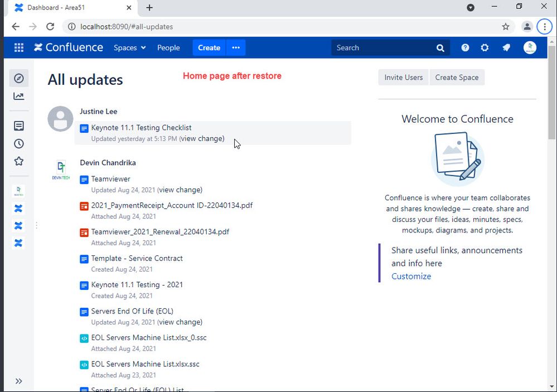Bookmark this page with star icon
This screenshot has height=392, width=557.
click(x=506, y=27)
